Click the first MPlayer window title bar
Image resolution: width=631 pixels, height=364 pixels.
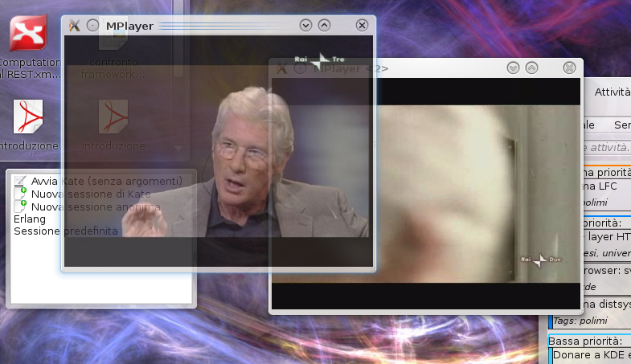225,25
